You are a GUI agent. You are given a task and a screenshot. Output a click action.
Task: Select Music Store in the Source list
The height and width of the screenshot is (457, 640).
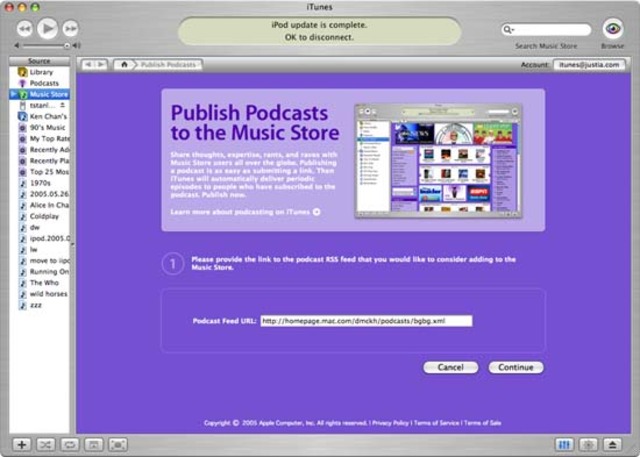click(x=40, y=94)
